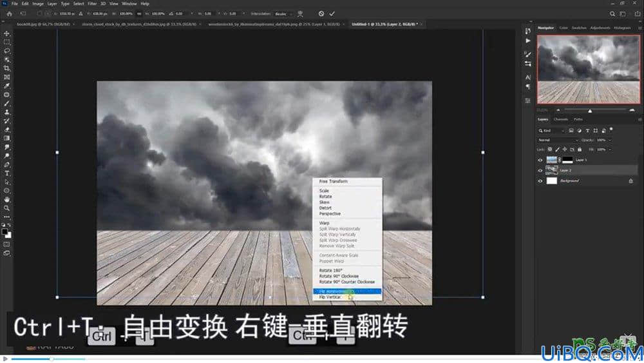Open the Normal blend mode dropdown
This screenshot has width=644, height=363.
pyautogui.click(x=558, y=140)
